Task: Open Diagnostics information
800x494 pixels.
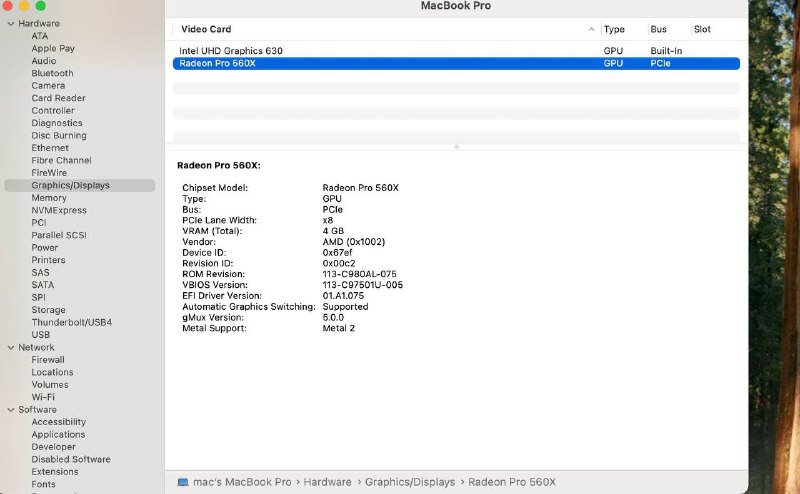Action: tap(57, 123)
